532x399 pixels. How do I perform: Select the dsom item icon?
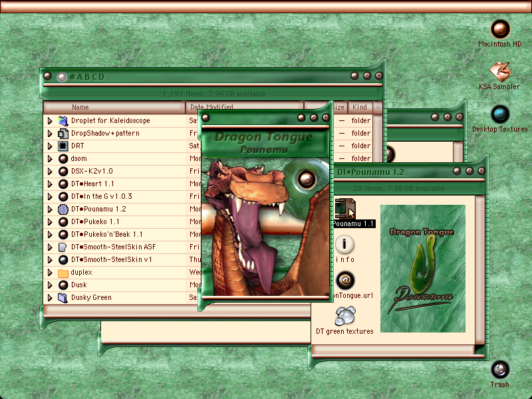pyautogui.click(x=63, y=158)
